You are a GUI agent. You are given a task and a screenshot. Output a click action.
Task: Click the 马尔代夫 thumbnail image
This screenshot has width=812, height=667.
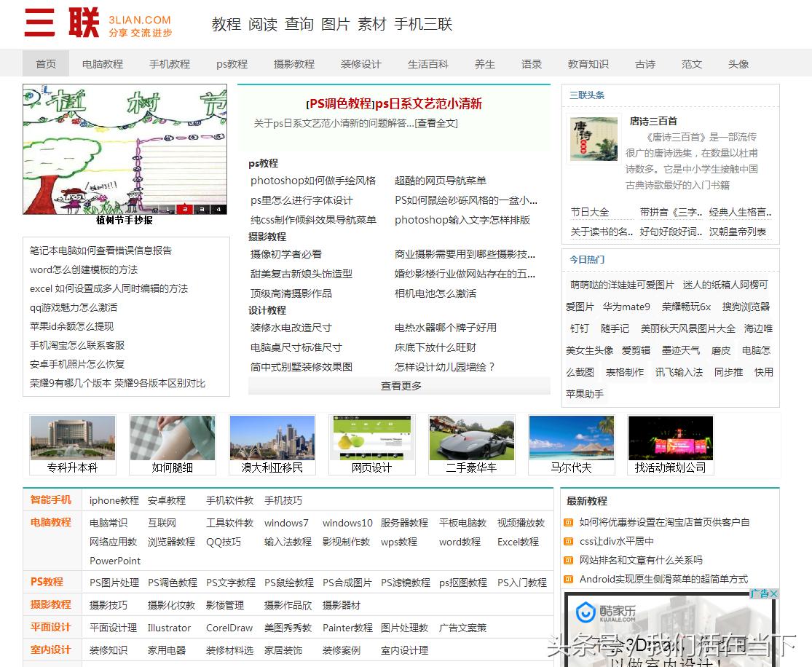(571, 438)
